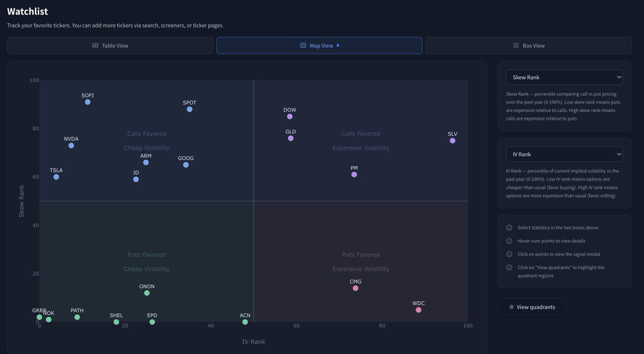Click the 'IV Rank' x-axis label

253,342
